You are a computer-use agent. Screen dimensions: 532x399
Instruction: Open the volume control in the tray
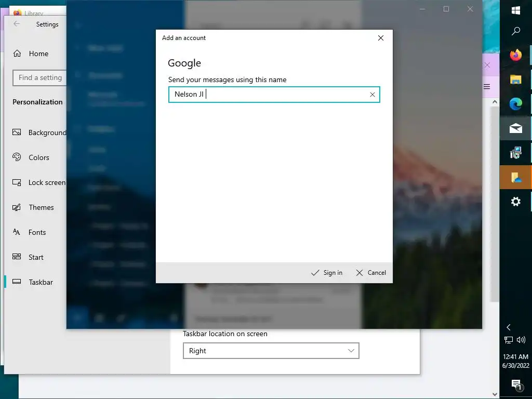tap(521, 340)
